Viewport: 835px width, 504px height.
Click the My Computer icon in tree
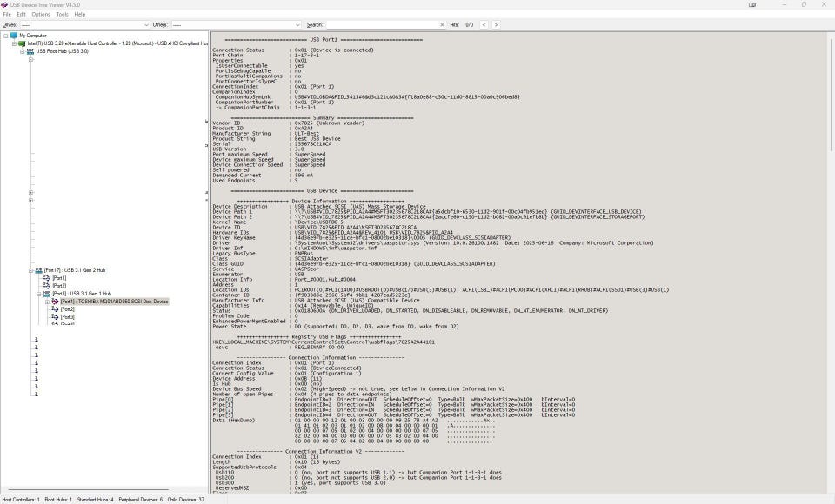[x=14, y=36]
